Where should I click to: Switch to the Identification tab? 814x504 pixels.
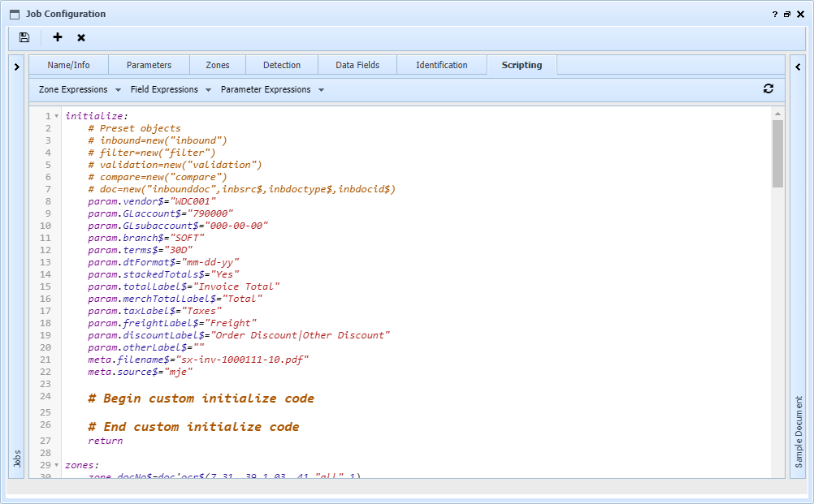point(441,64)
